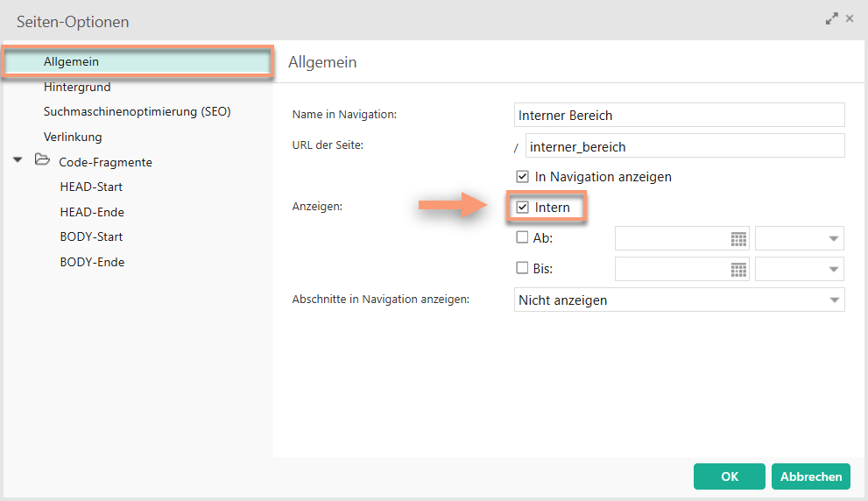
Task: Enable the Ab date checkbox
Action: point(522,237)
